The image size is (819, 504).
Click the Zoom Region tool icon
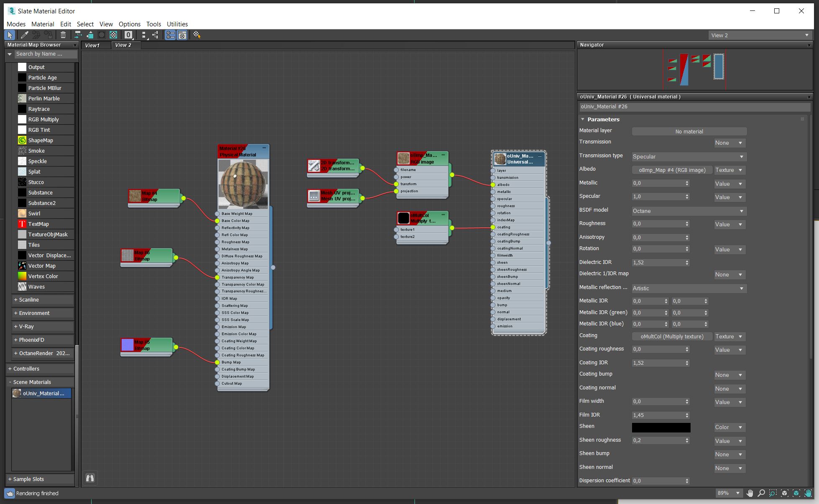(773, 493)
